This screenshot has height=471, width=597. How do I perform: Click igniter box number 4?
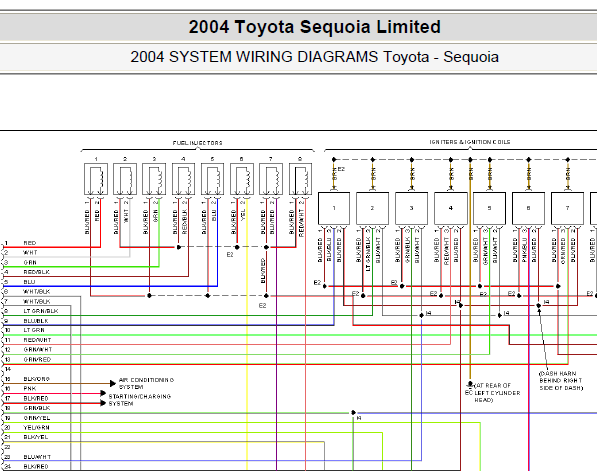(x=451, y=208)
